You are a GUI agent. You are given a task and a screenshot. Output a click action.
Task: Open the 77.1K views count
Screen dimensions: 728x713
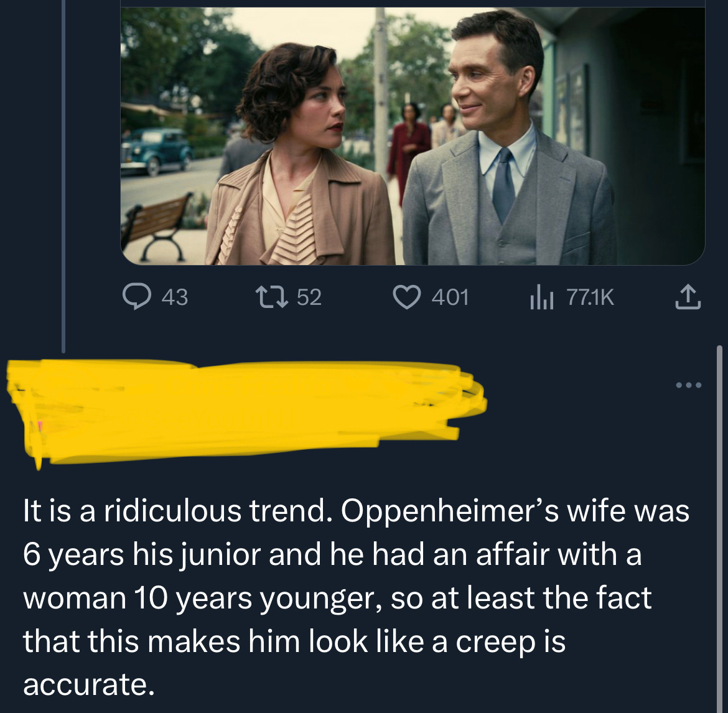coord(590,297)
